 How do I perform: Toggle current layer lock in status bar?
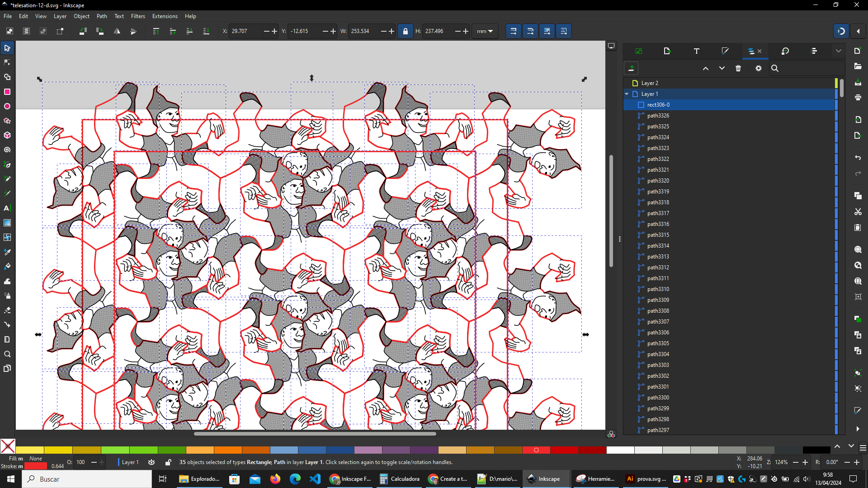tap(168, 462)
